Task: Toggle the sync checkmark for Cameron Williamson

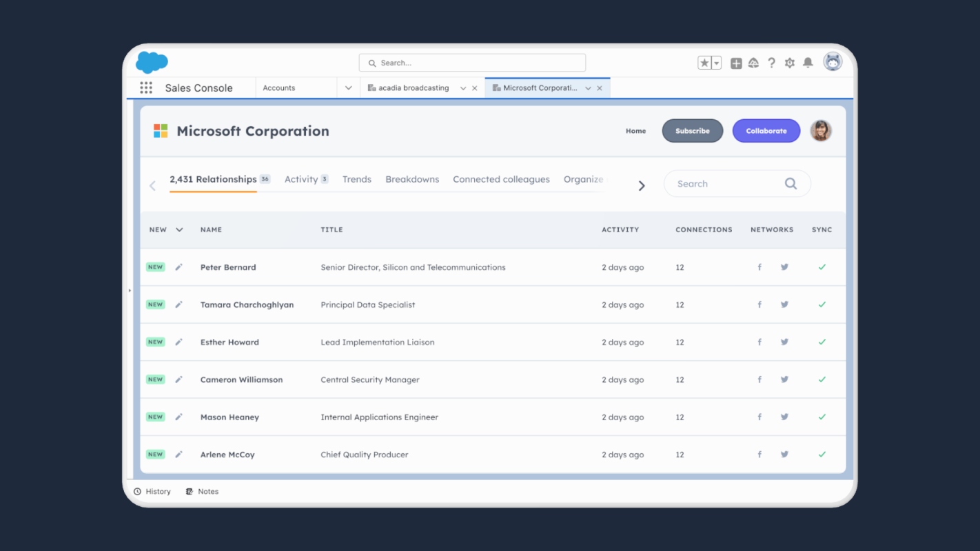Action: click(x=821, y=380)
